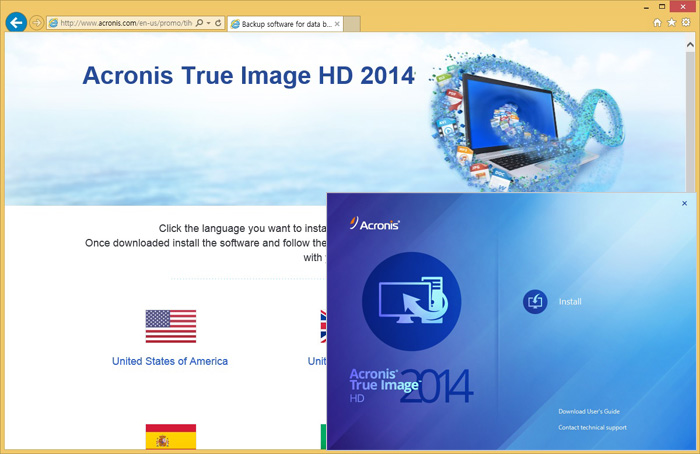
Task: Click the 'Acronis True Image HD 2014' heading
Action: 249,75
